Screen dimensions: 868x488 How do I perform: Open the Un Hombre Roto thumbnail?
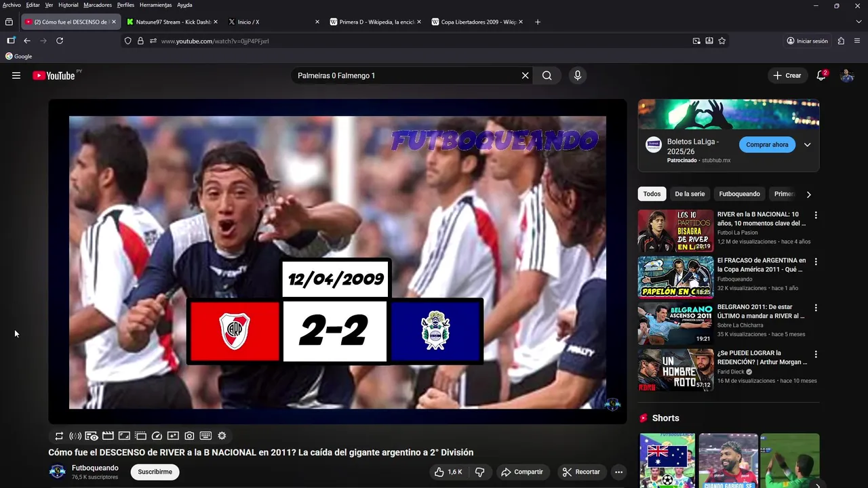[675, 369]
